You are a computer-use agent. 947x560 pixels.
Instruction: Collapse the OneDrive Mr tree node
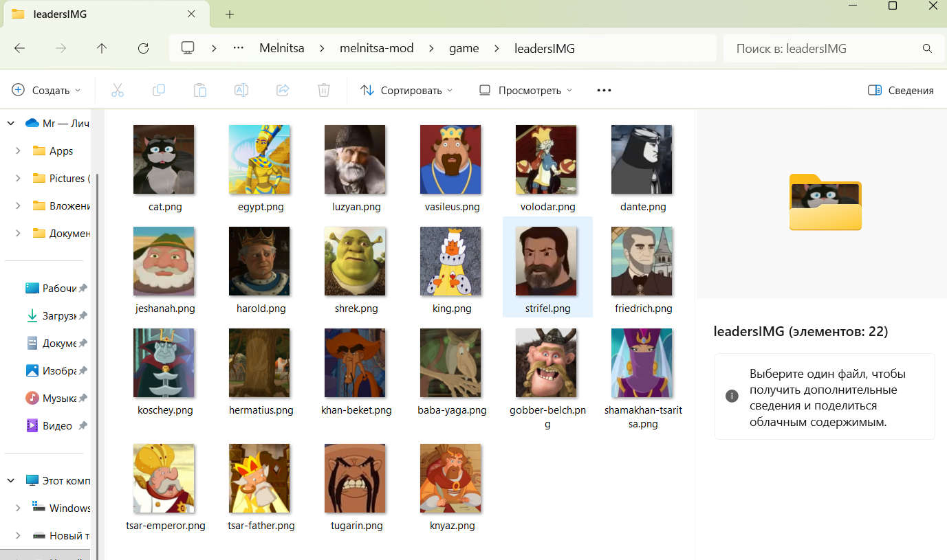(10, 123)
